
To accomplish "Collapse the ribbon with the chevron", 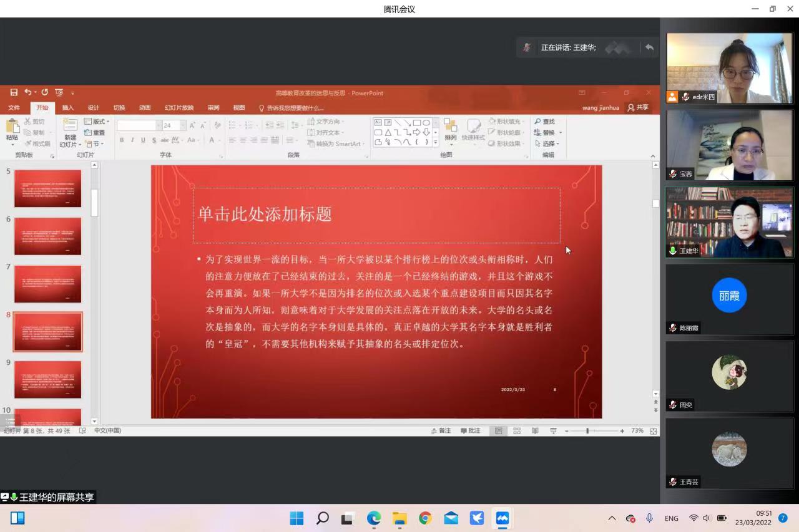I will coord(653,156).
